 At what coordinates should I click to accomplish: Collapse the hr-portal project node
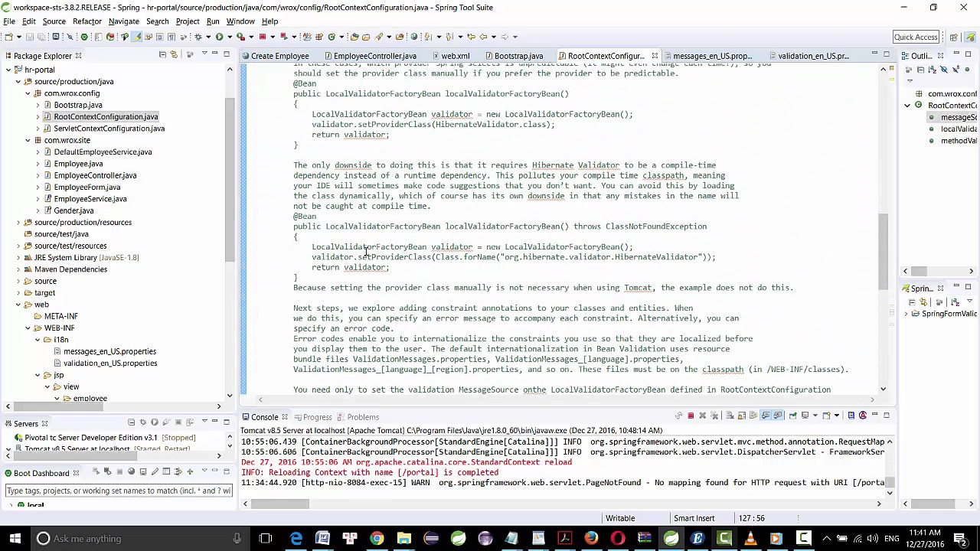click(8, 70)
